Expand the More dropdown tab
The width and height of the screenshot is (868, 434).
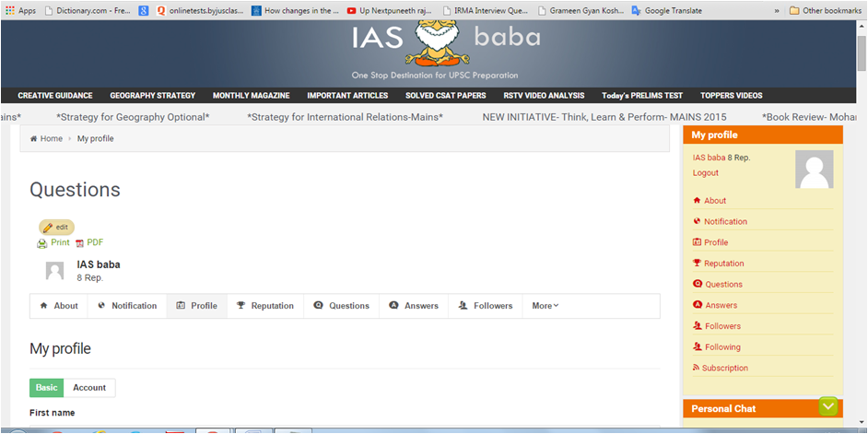(x=545, y=306)
